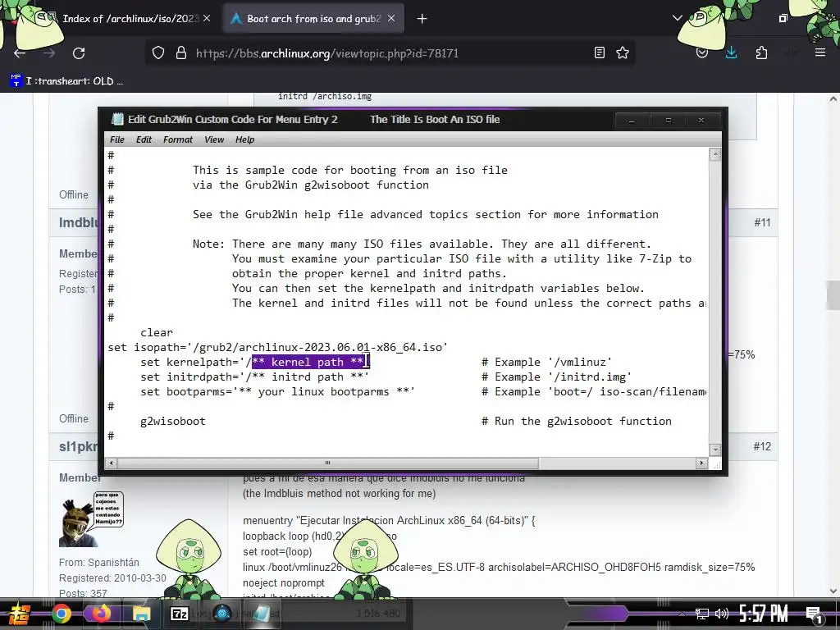
Task: Open the volume speaker tray icon
Action: (x=722, y=614)
